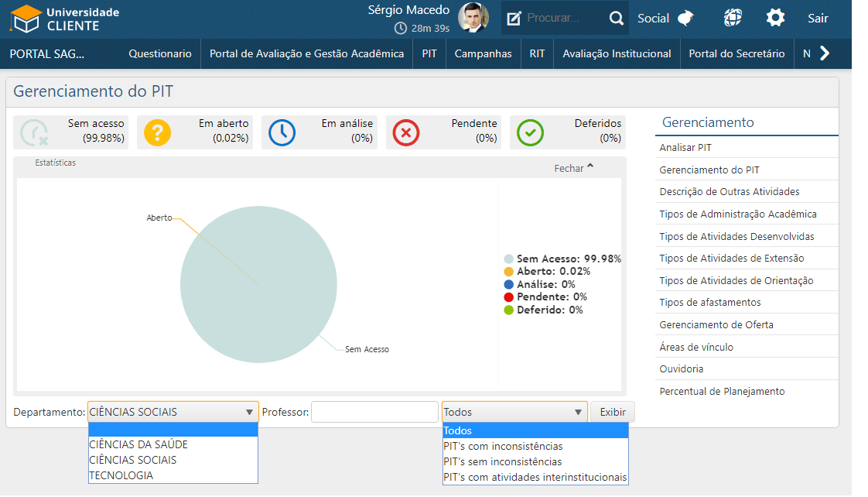Click the green checkmark Deferidos icon

click(530, 132)
